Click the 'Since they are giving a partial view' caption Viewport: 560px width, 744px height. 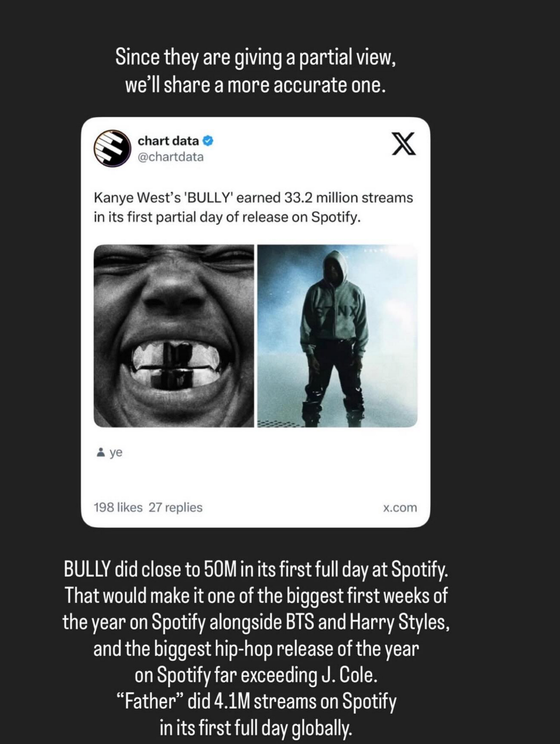click(256, 58)
